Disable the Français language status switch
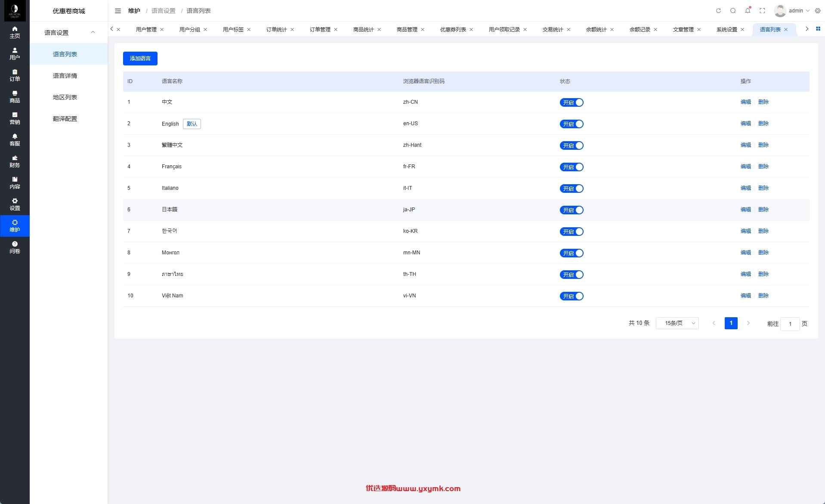The width and height of the screenshot is (825, 504). (x=572, y=167)
